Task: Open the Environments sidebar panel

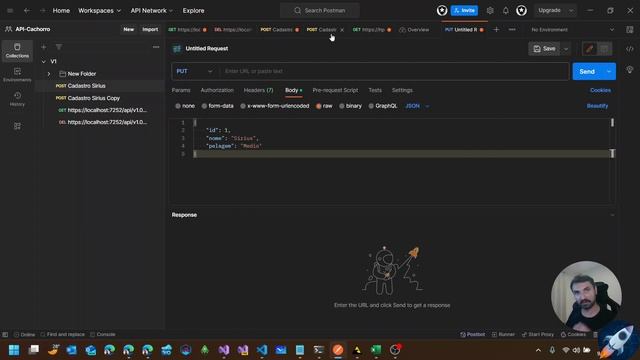Action: 17,75
